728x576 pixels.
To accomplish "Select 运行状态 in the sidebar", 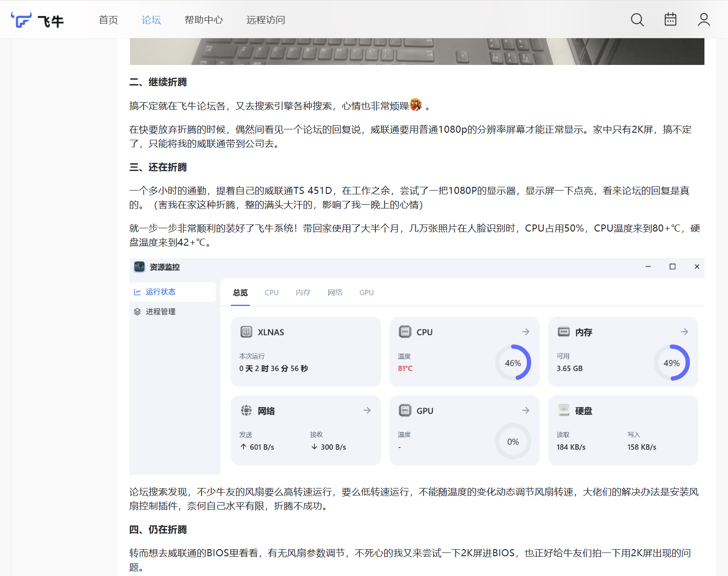I will (x=173, y=292).
